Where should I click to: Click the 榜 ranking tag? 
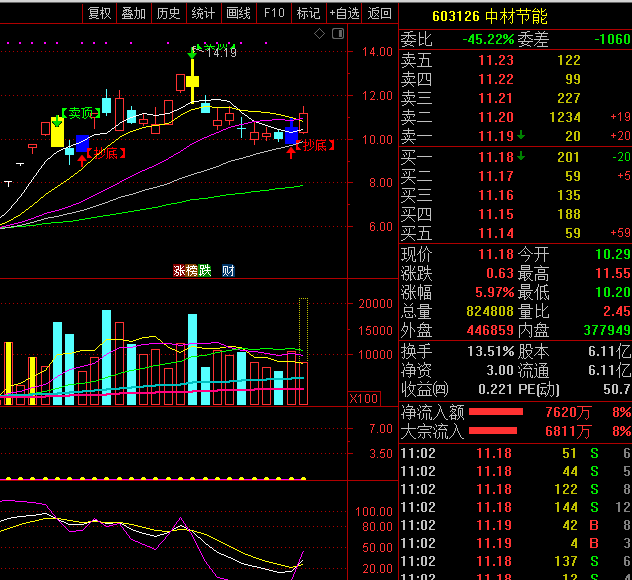pyautogui.click(x=192, y=270)
